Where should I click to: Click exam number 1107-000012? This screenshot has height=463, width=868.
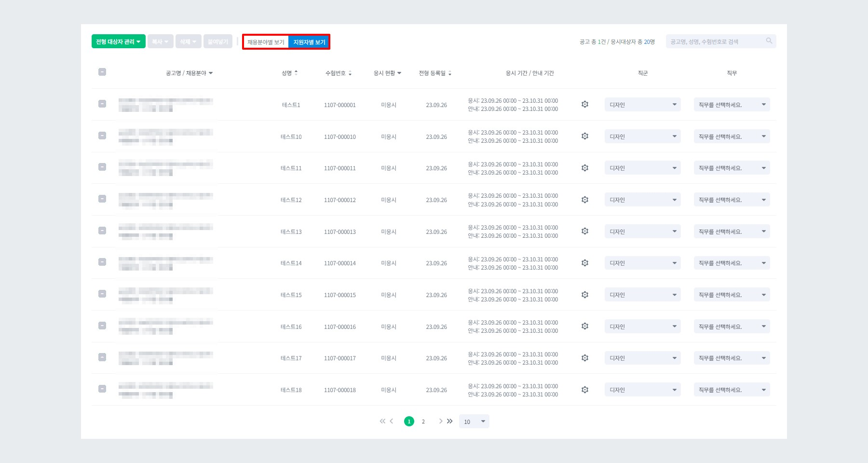pos(340,200)
